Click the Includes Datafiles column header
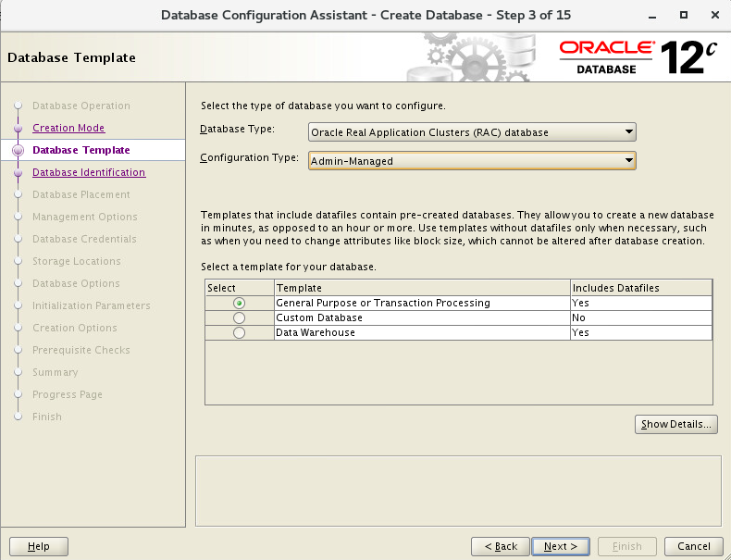Viewport: 731px width, 560px height. (x=641, y=288)
